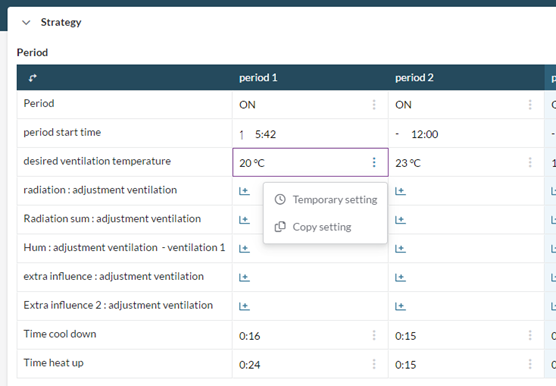Screen dimensions: 556x386
Task: Open kebab menu for period 2 Time heat up
Action: (x=530, y=364)
